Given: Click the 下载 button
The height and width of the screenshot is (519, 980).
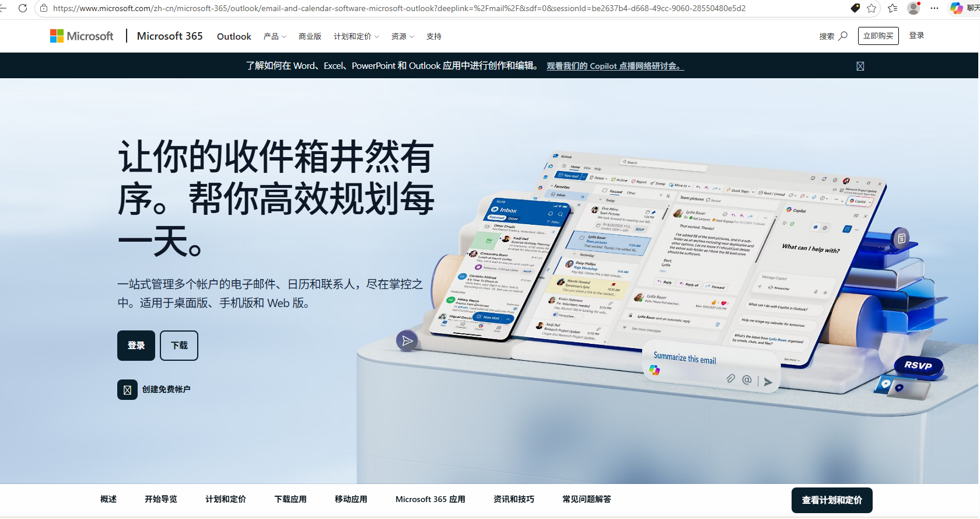Looking at the screenshot, I should click(x=179, y=346).
